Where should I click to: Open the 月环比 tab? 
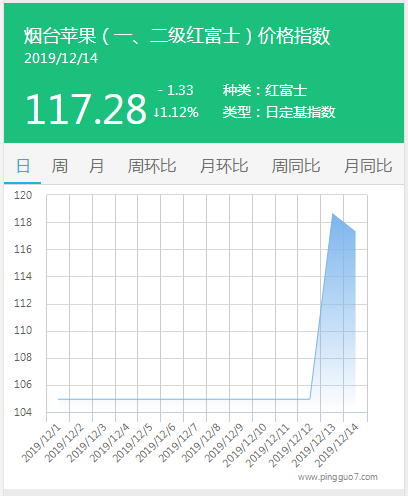224,166
